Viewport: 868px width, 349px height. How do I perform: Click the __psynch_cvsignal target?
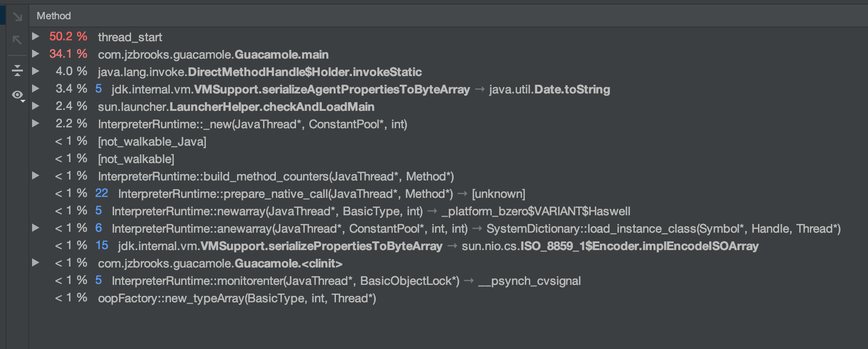pos(530,281)
